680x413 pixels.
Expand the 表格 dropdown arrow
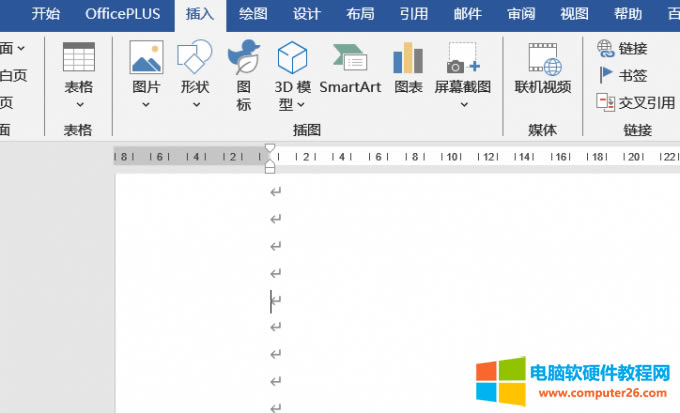pyautogui.click(x=78, y=104)
